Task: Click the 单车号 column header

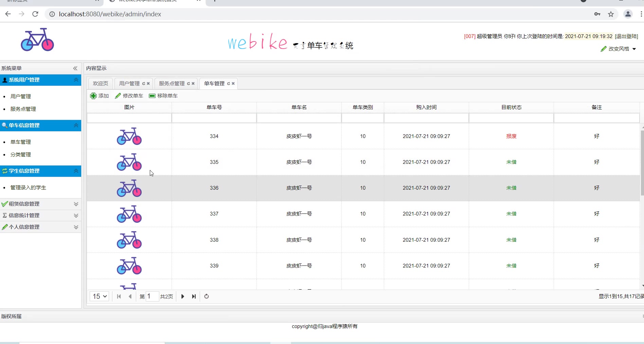Action: pyautogui.click(x=214, y=107)
